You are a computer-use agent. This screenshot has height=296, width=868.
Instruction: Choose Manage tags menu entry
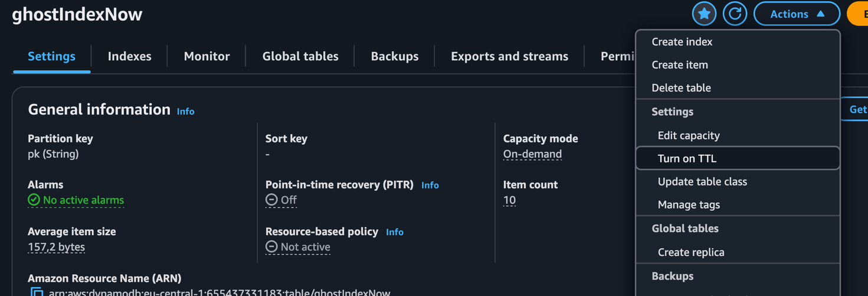point(738,204)
